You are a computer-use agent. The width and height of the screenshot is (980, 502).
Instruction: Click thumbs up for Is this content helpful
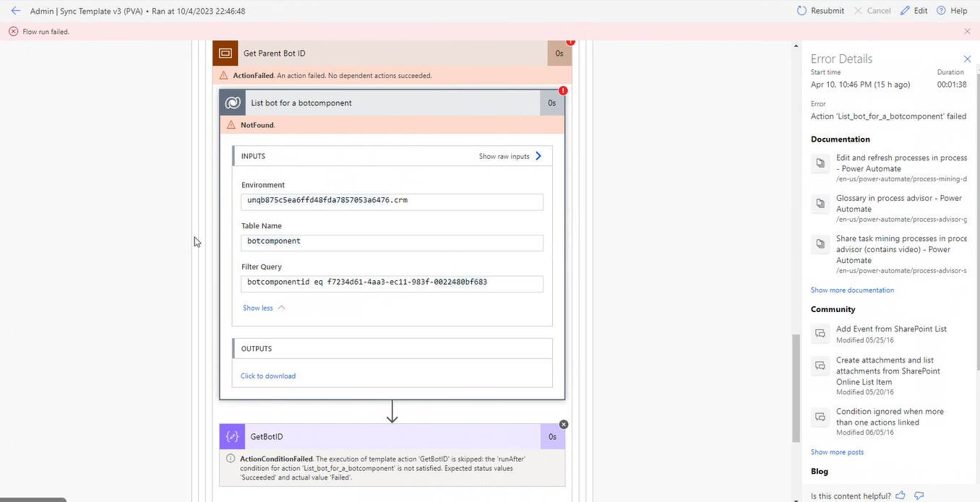click(900, 495)
